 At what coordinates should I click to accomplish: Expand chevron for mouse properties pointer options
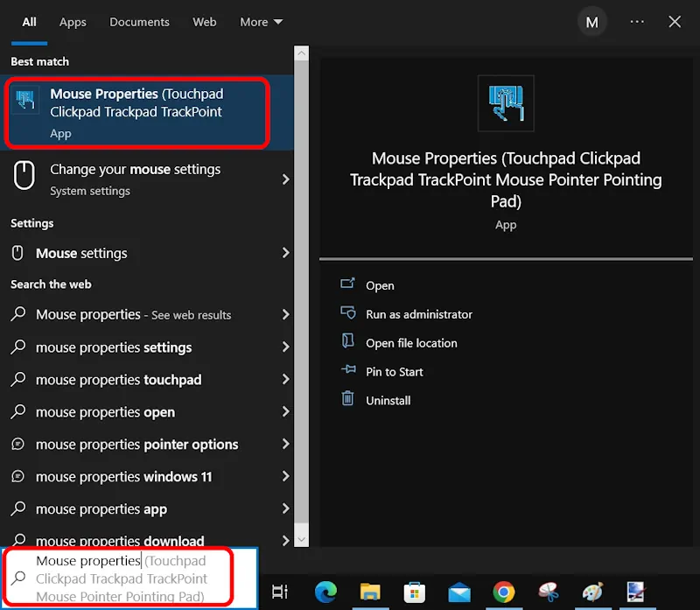pyautogui.click(x=286, y=444)
